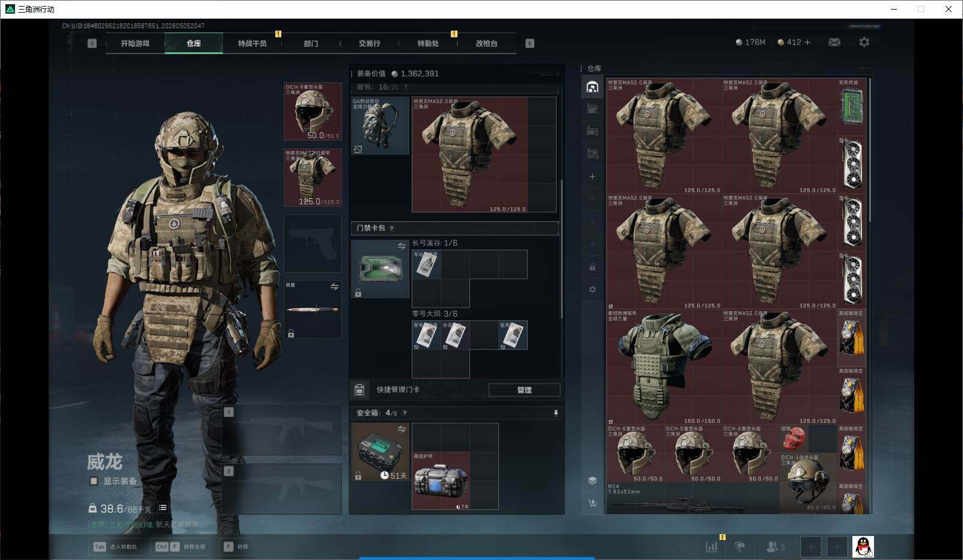963x560 pixels.
Task: Click the help icon beside 门禁卡包
Action: pyautogui.click(x=392, y=228)
